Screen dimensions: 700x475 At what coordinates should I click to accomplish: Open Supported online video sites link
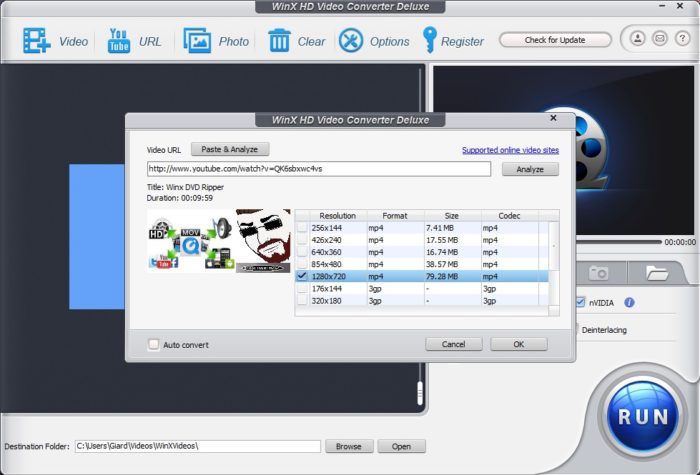510,150
